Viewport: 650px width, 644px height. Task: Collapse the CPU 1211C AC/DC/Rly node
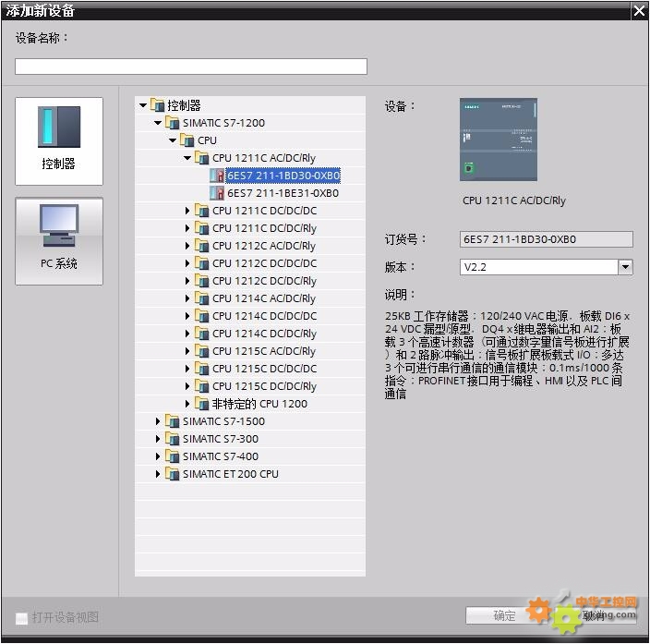click(x=187, y=158)
